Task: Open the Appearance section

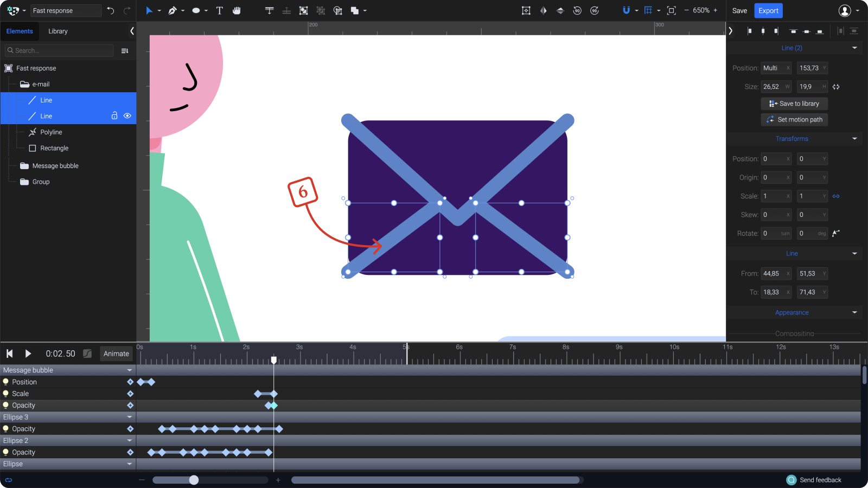Action: [x=792, y=312]
